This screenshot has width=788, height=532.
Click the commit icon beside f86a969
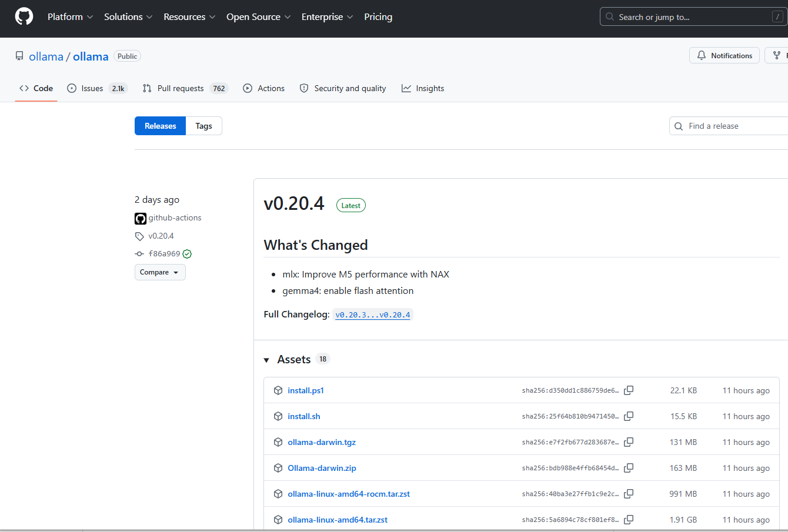(139, 254)
